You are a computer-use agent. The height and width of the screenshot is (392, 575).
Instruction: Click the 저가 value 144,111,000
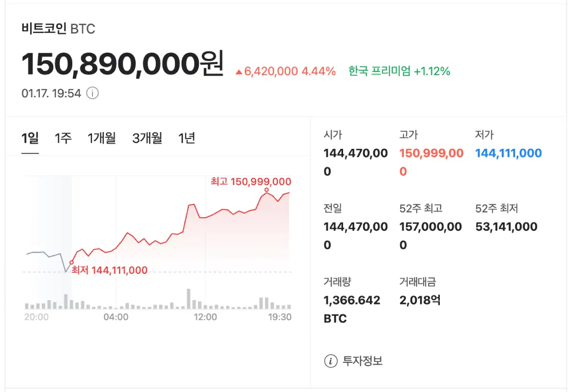coord(508,153)
